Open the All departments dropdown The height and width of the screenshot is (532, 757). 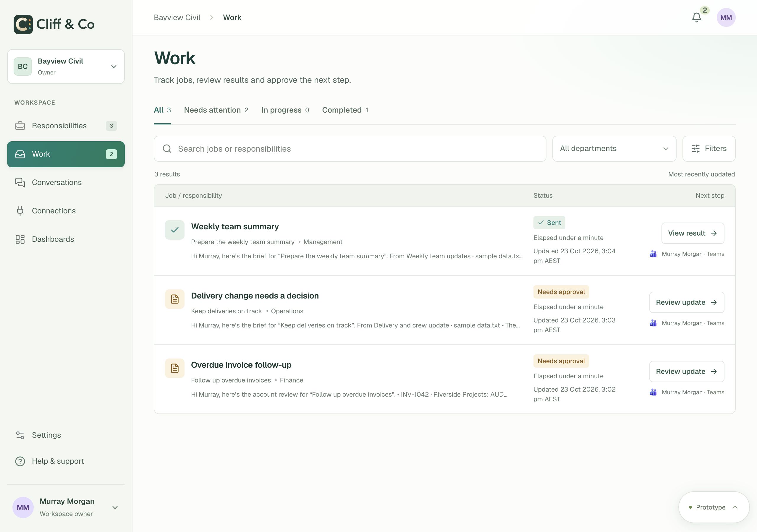614,149
